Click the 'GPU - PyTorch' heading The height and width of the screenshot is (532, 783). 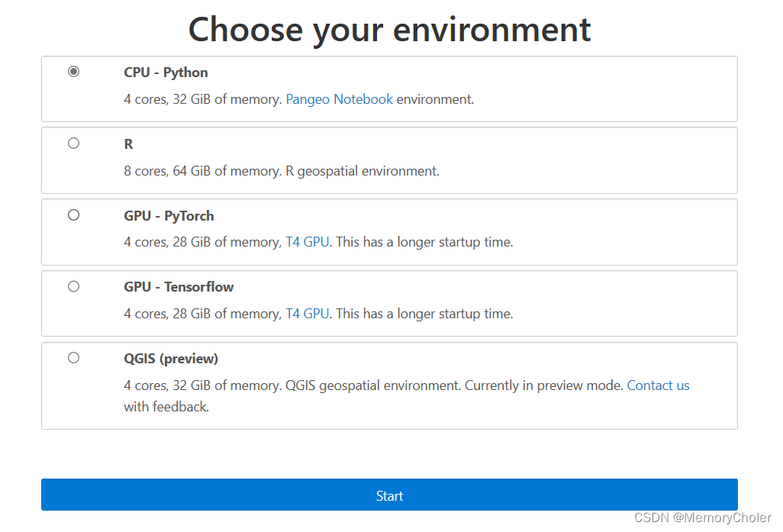(x=169, y=216)
